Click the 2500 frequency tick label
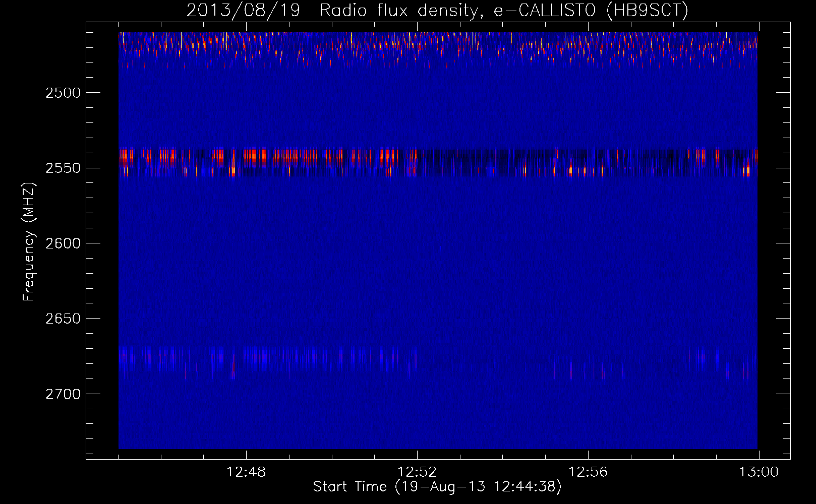Image resolution: width=816 pixels, height=504 pixels. 63,93
